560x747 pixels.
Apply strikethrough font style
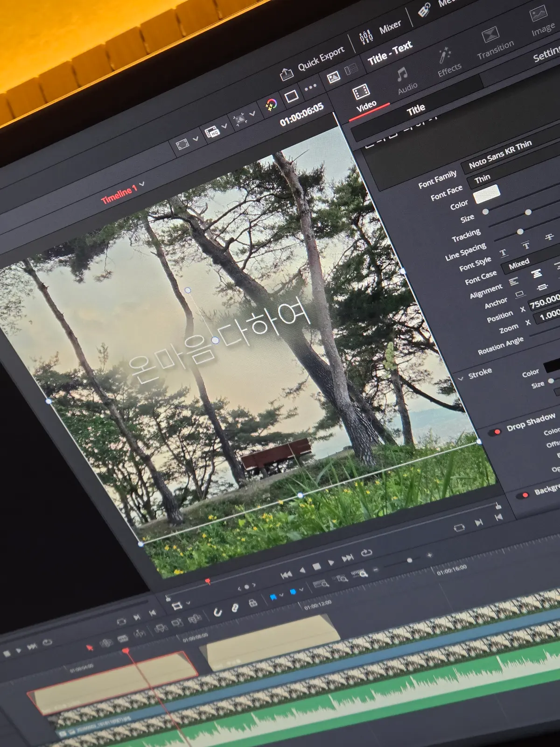(550, 237)
